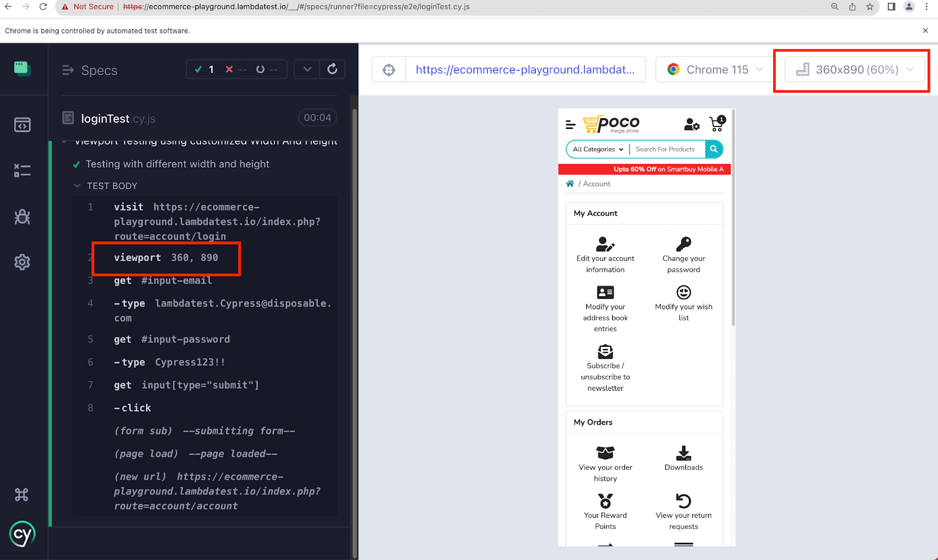The image size is (938, 560).
Task: Open the specs chevron collapse menu
Action: click(x=307, y=69)
